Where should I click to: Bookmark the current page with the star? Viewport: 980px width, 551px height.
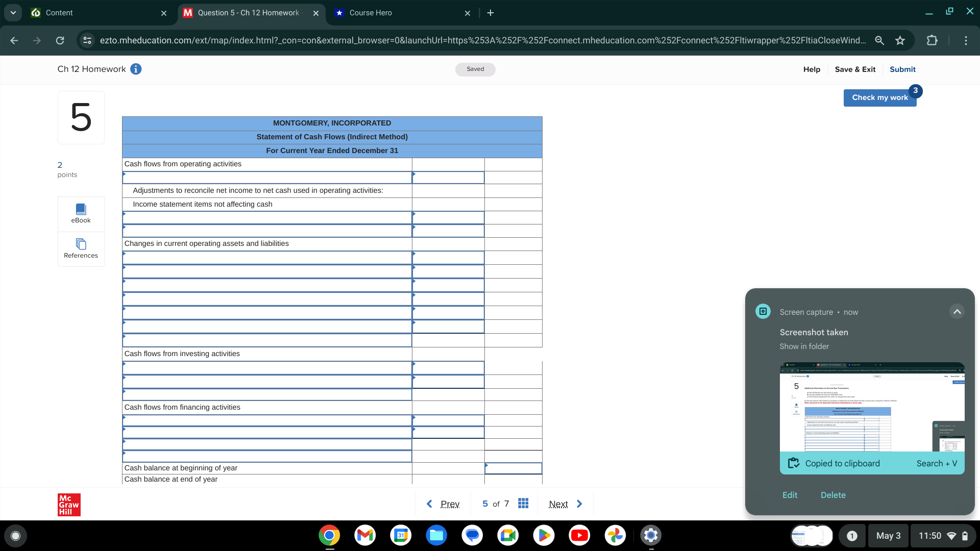coord(900,40)
